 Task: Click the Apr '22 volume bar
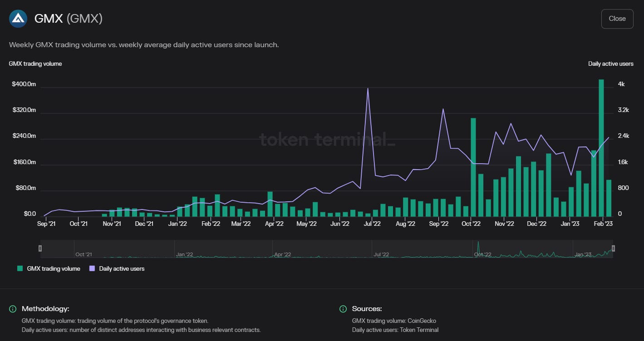(270, 204)
